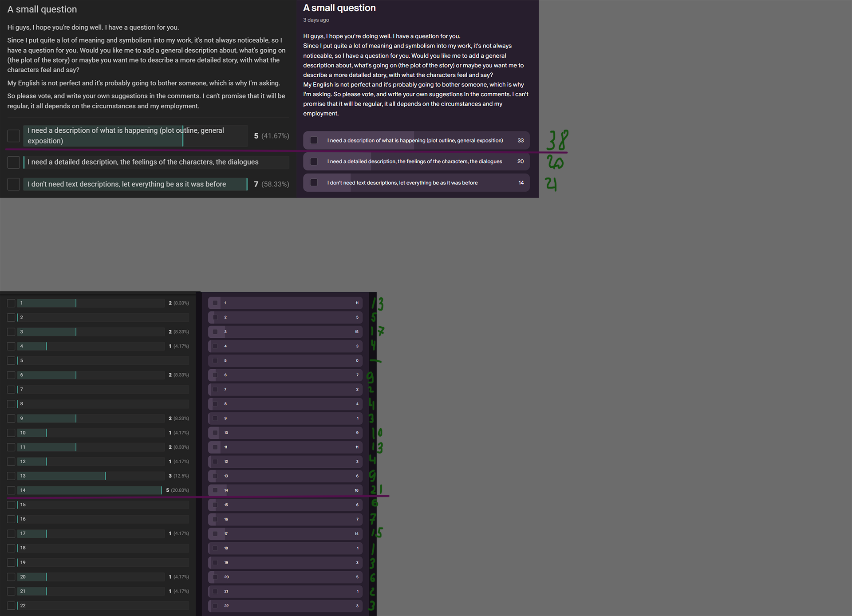Choose checkbox 17 in the purple numbered poll
Viewport: 852px width, 616px height.
point(215,534)
